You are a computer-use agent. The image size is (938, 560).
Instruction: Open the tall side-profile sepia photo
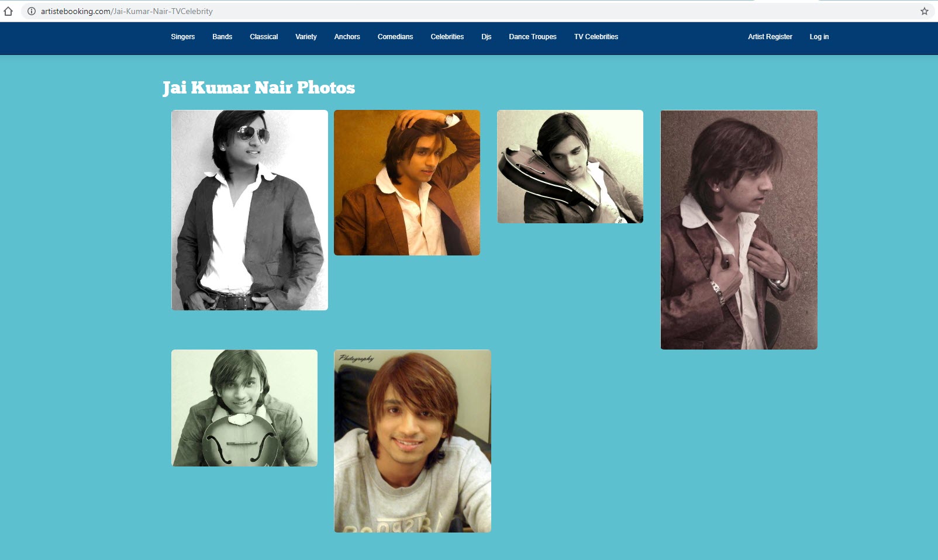coord(739,230)
